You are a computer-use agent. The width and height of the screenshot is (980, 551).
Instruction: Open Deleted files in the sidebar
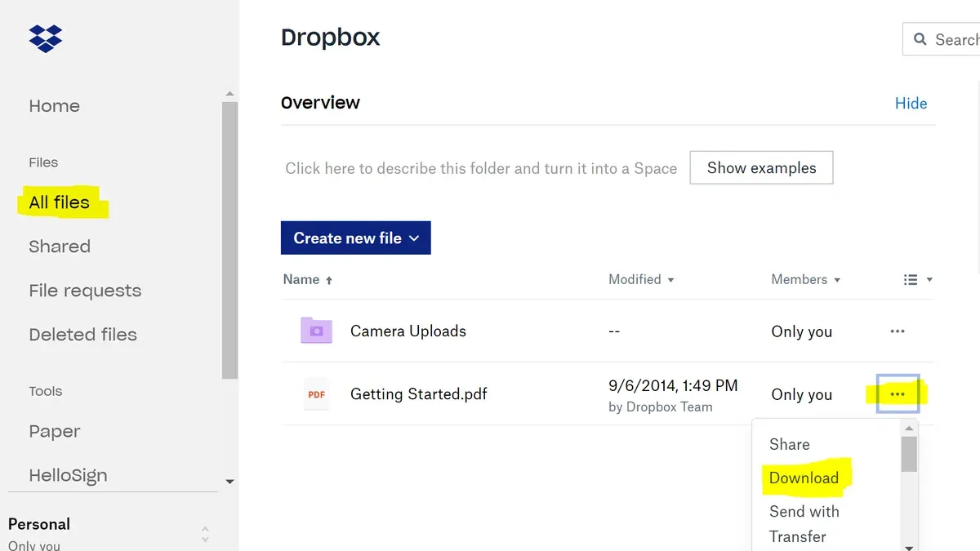tap(82, 334)
